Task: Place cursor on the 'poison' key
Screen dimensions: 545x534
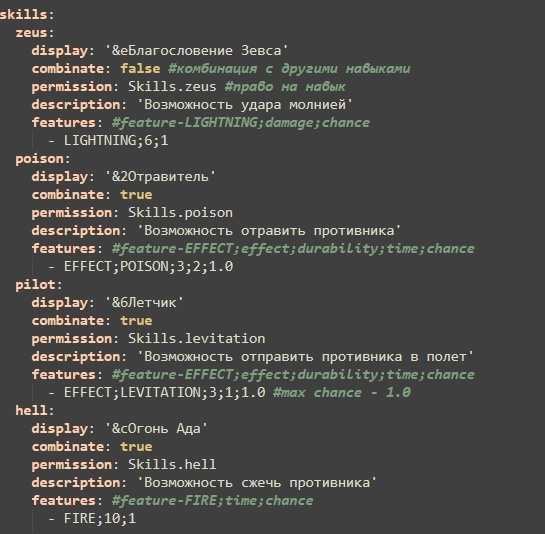Action: (39, 159)
